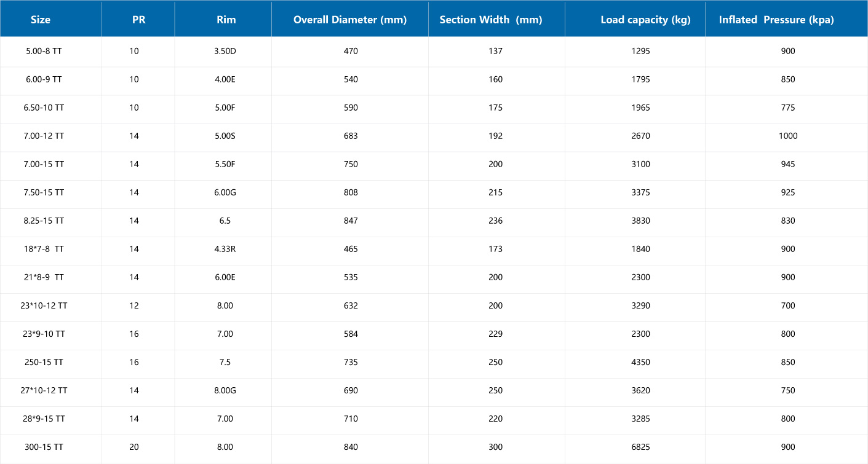Click the 23*10-12 TT size cell
Screen dimensions: 868x464
(x=44, y=305)
